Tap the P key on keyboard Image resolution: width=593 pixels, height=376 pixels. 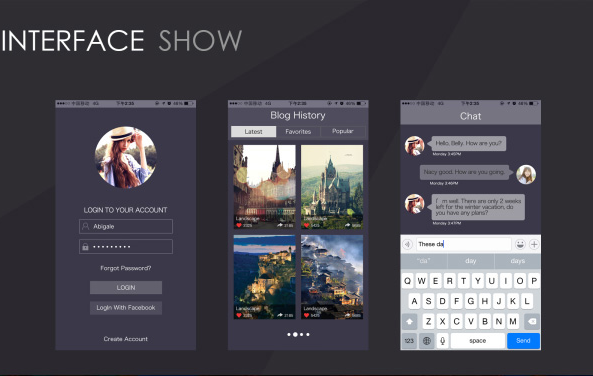pos(534,281)
